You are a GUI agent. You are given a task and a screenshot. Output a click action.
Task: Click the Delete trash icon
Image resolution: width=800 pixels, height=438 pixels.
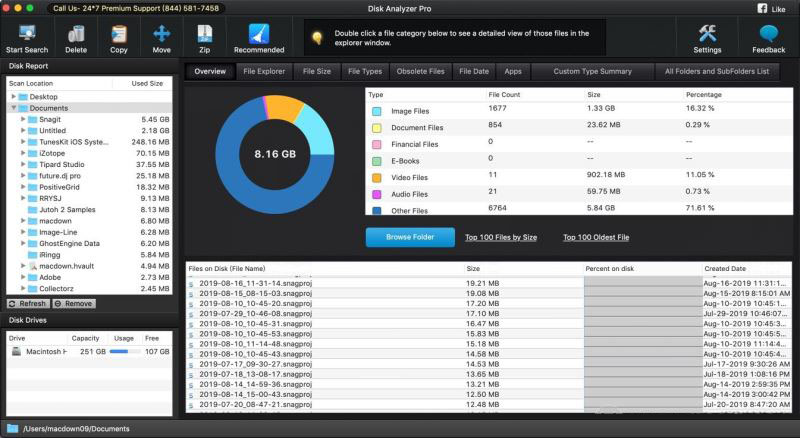coord(76,34)
